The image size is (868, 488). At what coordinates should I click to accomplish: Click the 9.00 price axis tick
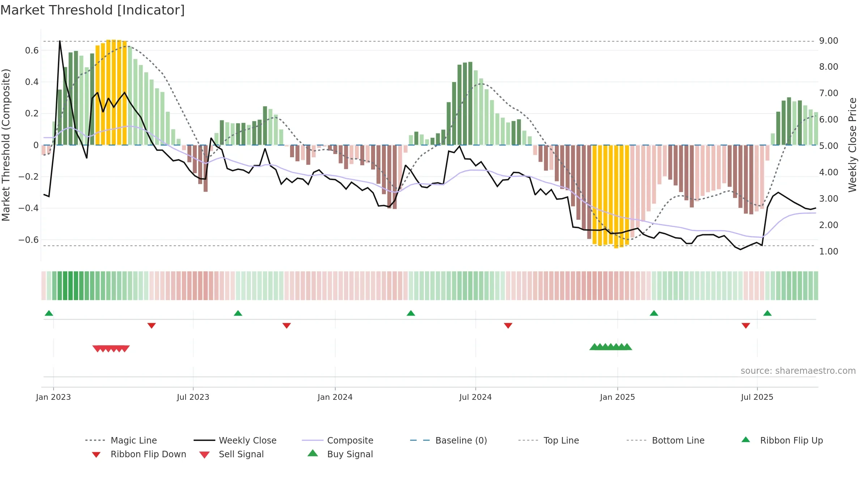[829, 40]
